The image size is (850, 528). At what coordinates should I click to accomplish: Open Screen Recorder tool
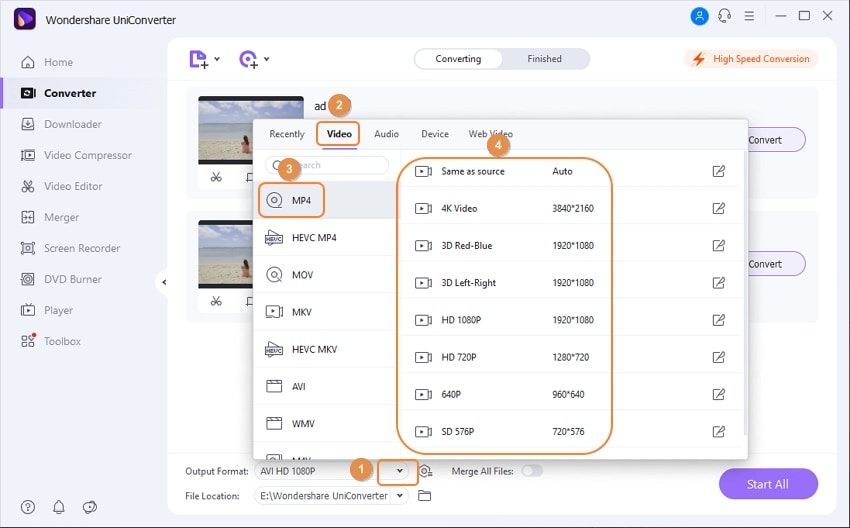pos(70,248)
